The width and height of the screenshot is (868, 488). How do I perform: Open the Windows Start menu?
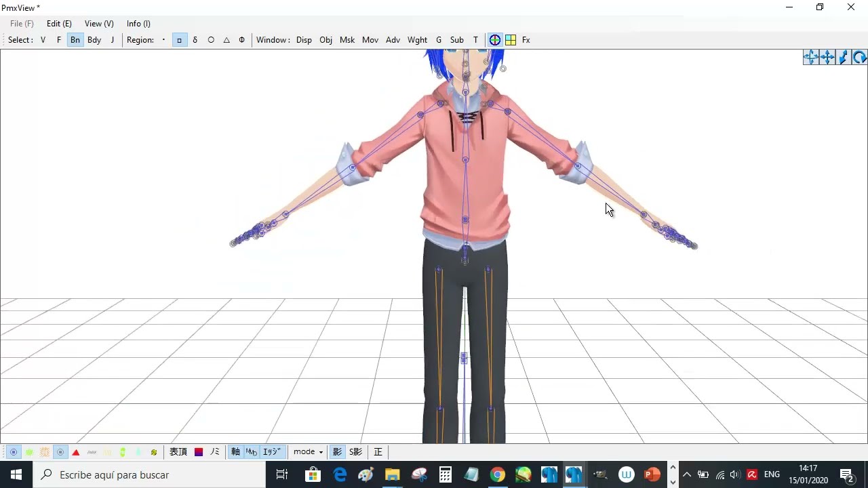16,474
